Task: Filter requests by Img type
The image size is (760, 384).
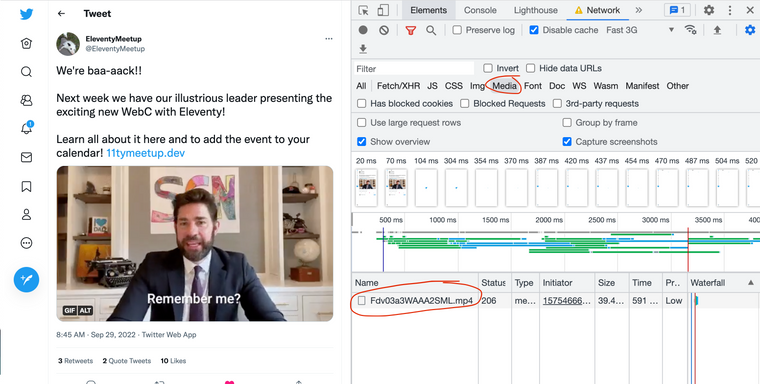Action: coord(477,86)
